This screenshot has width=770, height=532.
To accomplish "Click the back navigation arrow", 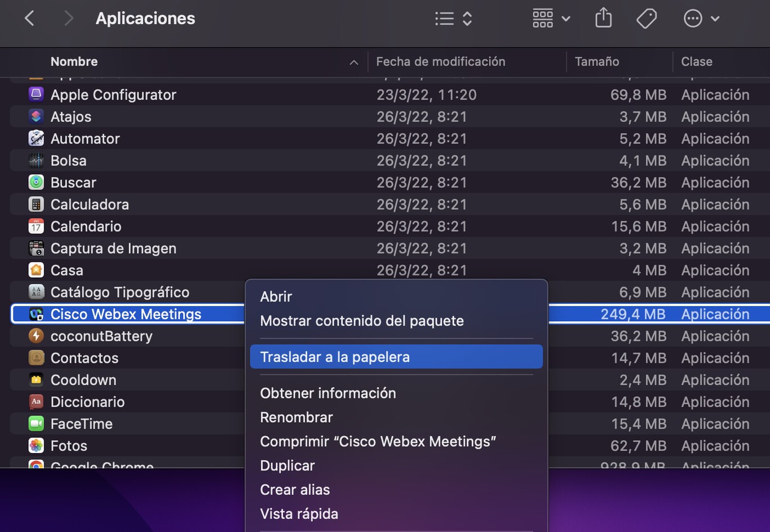I will (x=29, y=18).
